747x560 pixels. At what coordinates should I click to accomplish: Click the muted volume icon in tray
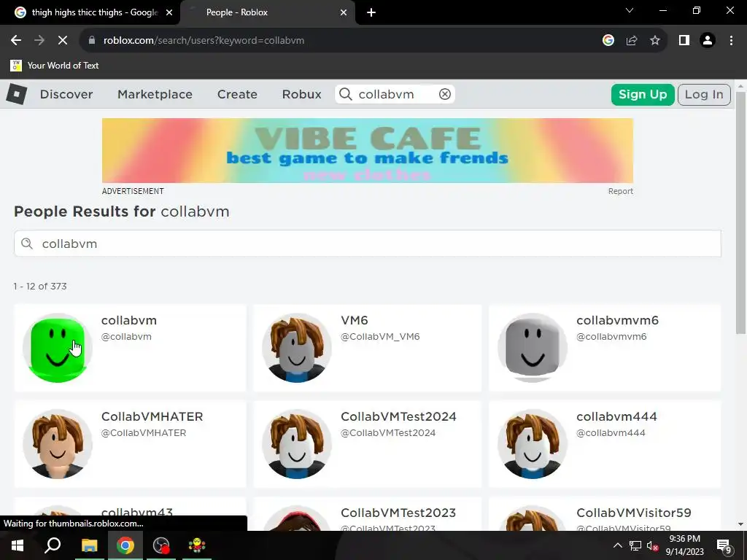[x=652, y=545]
